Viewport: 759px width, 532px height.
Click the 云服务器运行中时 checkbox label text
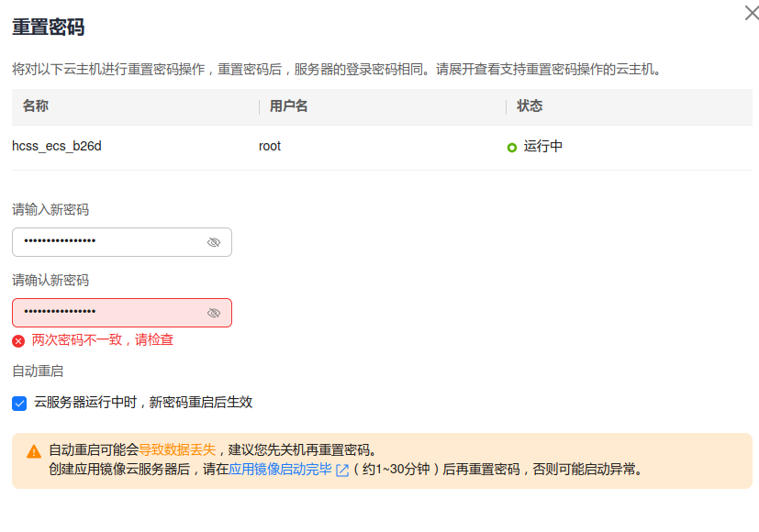(x=143, y=402)
